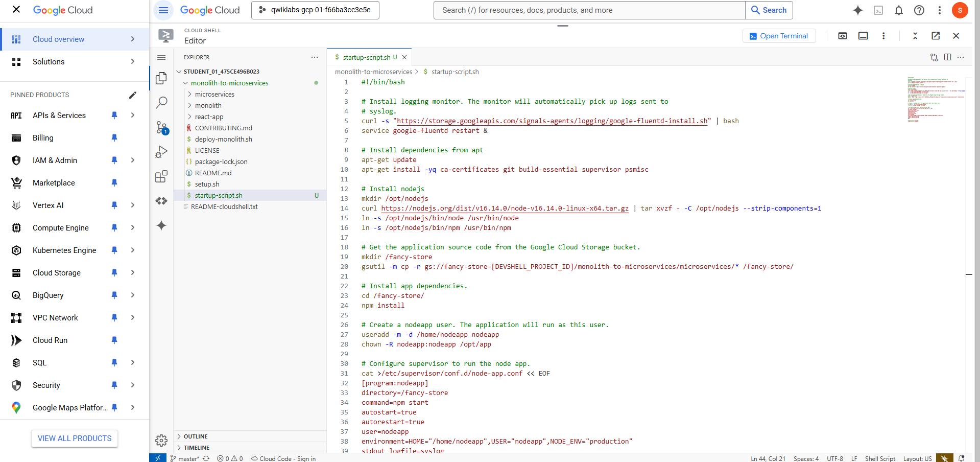Click master branch in status bar
The image size is (980, 462).
[x=184, y=458]
